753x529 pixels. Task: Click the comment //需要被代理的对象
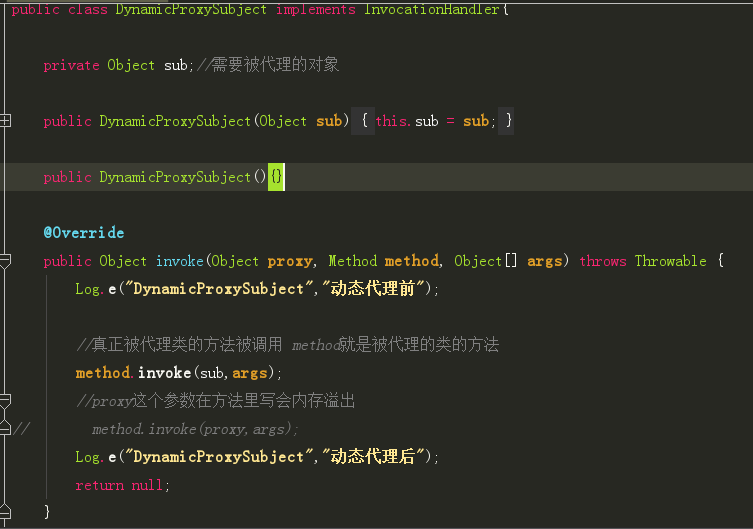point(267,64)
